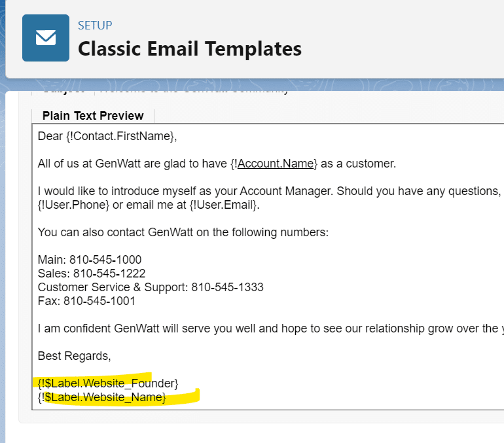This screenshot has height=443, width=504.
Task: Select the Plain Text Preview tab
Action: pyautogui.click(x=93, y=116)
